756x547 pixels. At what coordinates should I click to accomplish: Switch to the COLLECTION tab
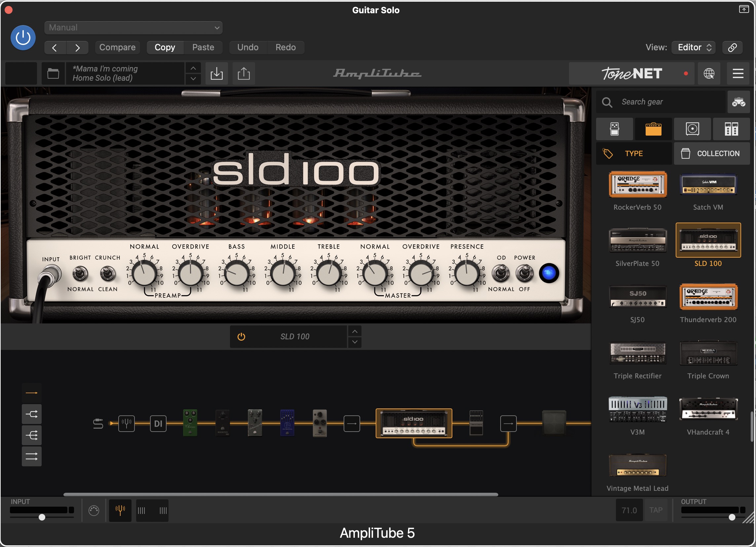(712, 153)
